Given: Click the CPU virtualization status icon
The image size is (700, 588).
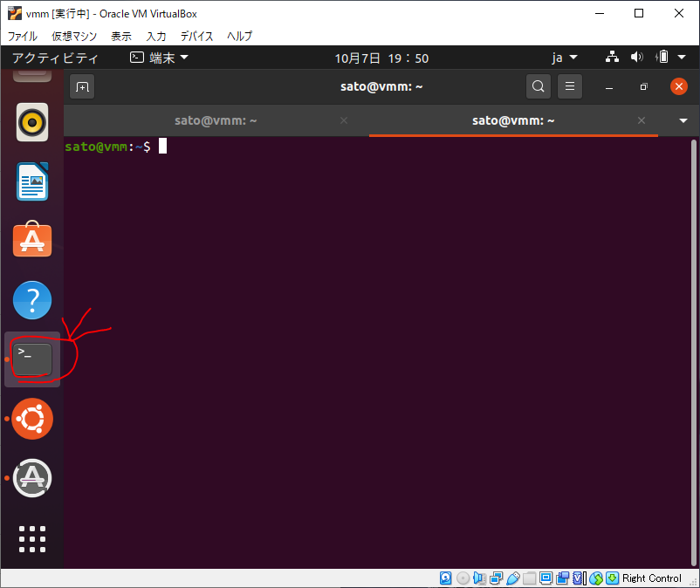Looking at the screenshot, I should [579, 578].
